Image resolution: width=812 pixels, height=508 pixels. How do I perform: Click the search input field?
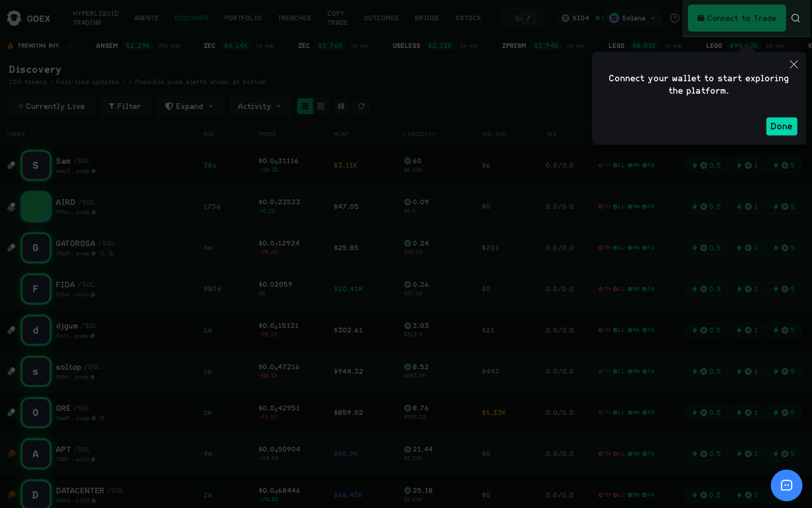click(523, 18)
